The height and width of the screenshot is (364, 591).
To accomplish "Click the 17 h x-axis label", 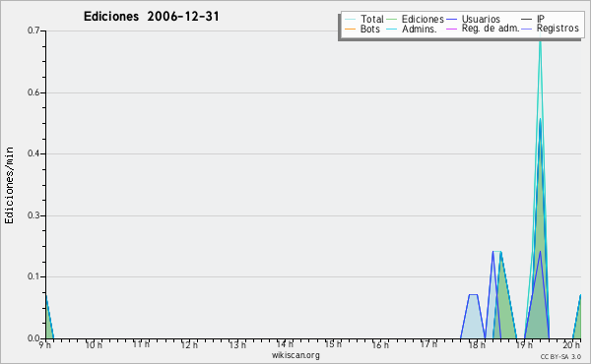I will pyautogui.click(x=428, y=344).
